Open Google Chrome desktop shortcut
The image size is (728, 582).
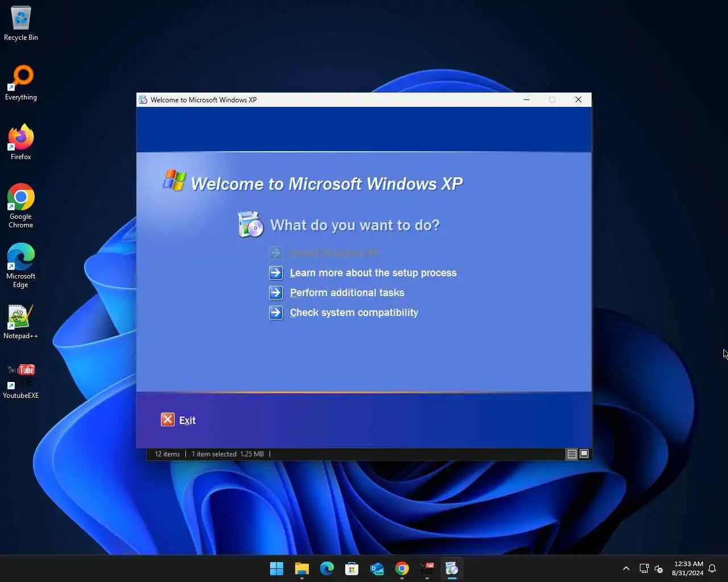[21, 206]
